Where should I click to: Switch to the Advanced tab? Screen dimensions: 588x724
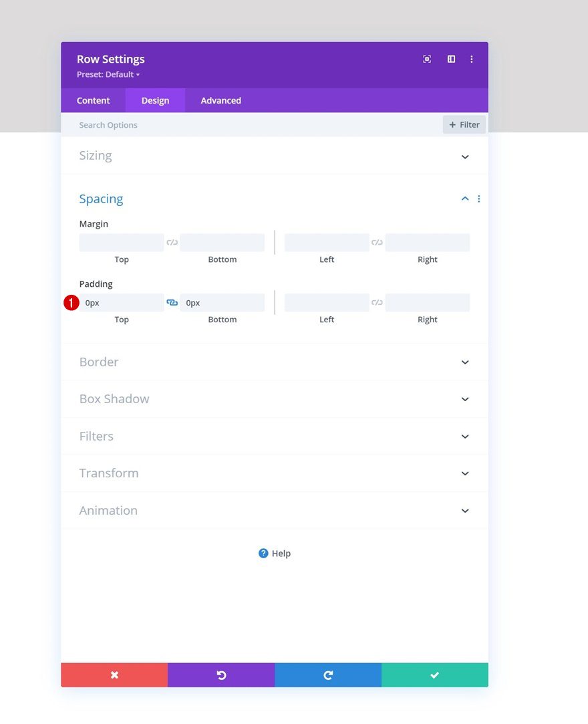pos(220,100)
